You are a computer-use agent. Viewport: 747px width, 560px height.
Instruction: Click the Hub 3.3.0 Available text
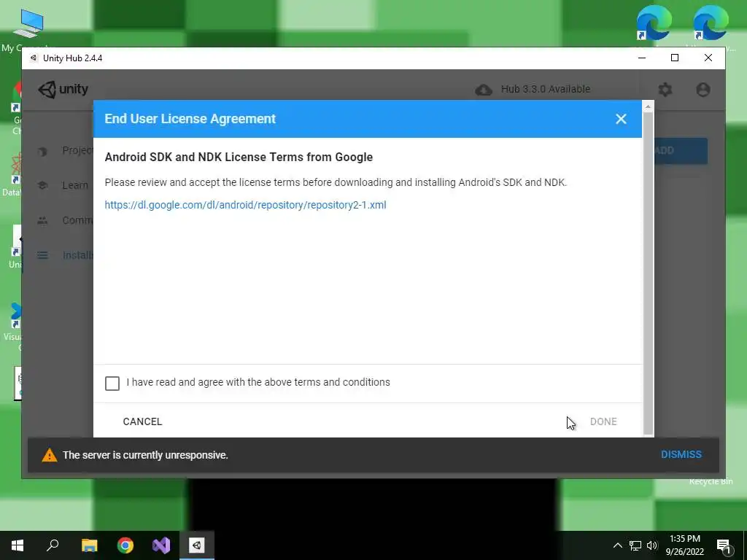point(546,89)
